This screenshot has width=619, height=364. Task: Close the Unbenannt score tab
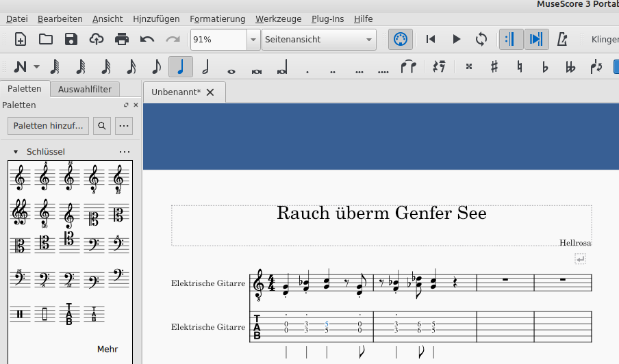pyautogui.click(x=210, y=92)
